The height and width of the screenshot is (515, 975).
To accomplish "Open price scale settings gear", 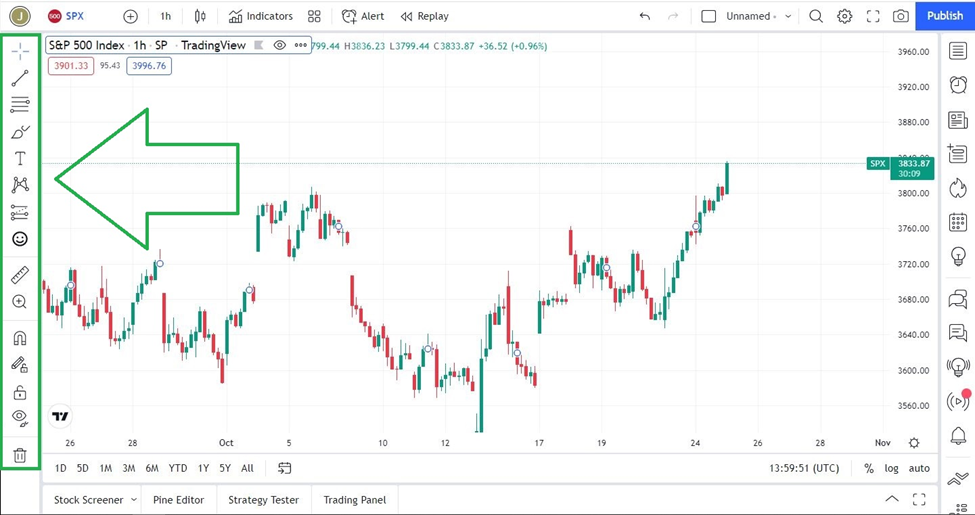I will point(913,443).
